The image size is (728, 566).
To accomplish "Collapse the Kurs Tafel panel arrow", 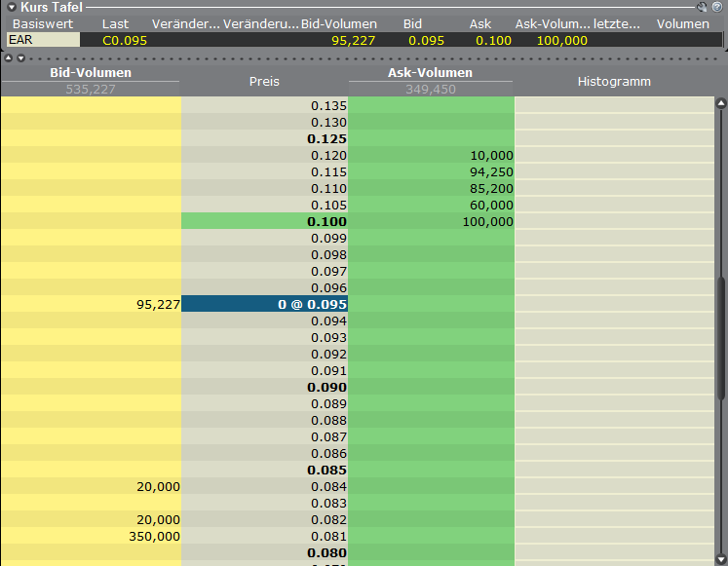I will coord(11,7).
